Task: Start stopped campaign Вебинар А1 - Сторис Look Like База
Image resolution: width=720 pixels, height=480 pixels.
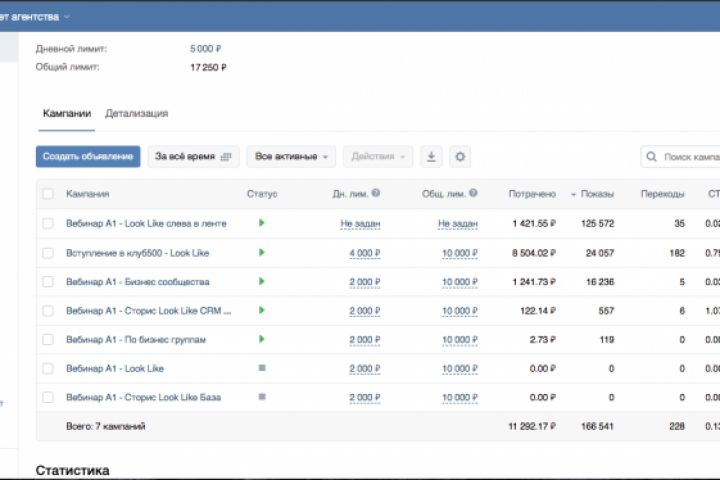Action: 262,396
